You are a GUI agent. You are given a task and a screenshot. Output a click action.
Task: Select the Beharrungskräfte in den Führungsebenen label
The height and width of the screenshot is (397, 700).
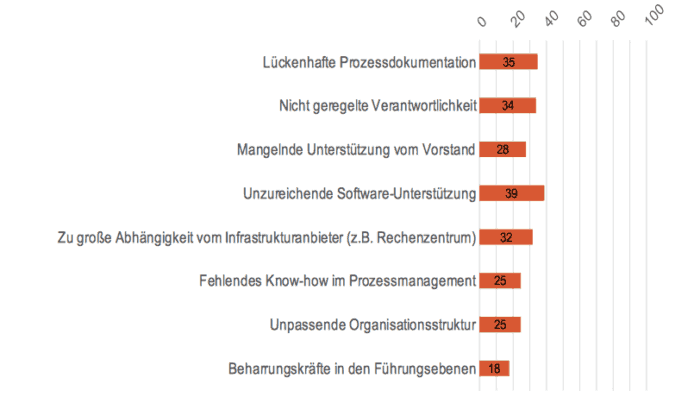(x=352, y=369)
